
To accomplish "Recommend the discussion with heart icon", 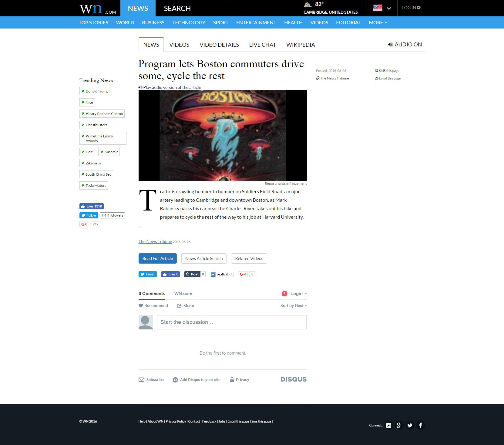I will [153, 305].
